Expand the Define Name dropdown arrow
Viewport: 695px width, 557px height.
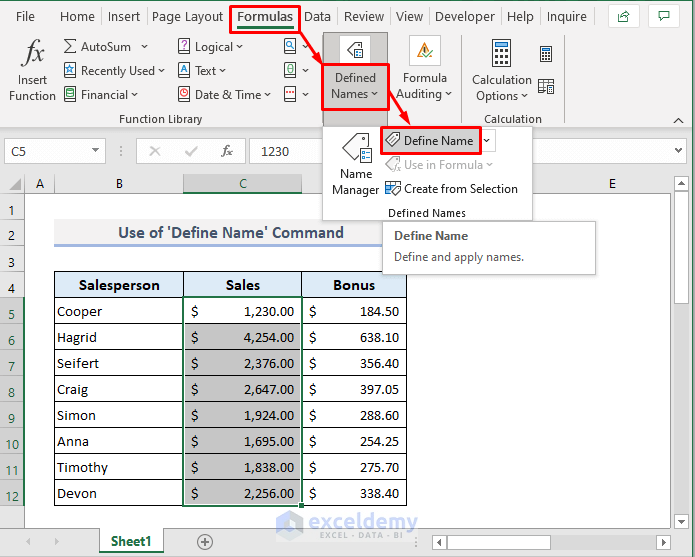point(487,140)
